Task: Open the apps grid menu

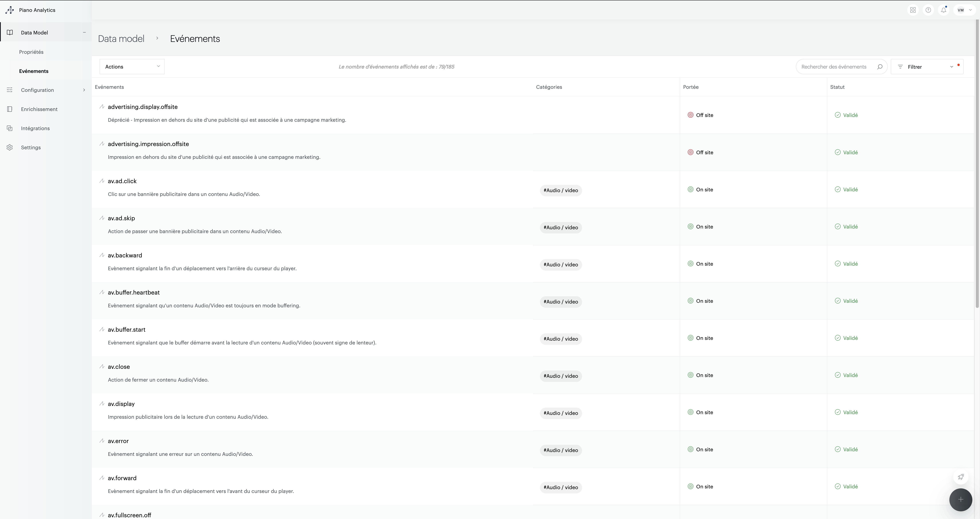Action: [x=913, y=10]
